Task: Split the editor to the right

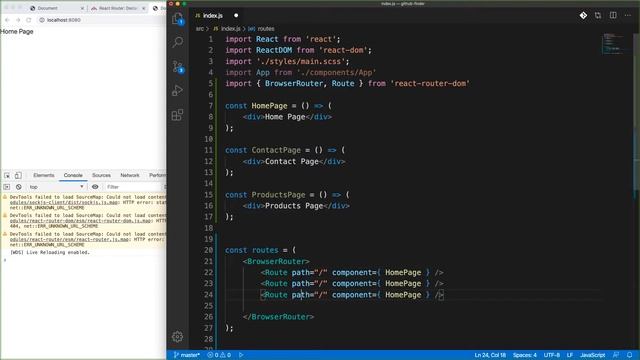Action: pos(613,16)
